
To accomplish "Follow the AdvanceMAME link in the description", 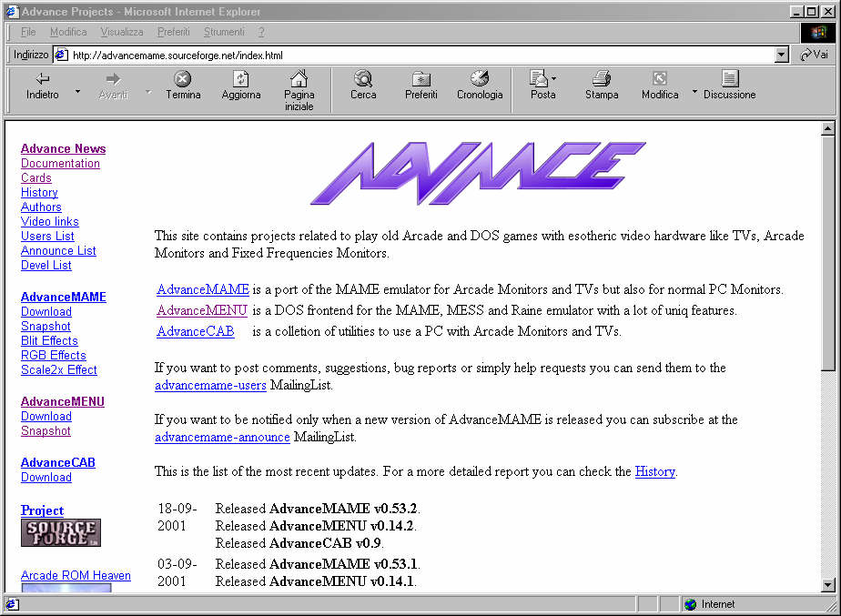I will click(203, 289).
